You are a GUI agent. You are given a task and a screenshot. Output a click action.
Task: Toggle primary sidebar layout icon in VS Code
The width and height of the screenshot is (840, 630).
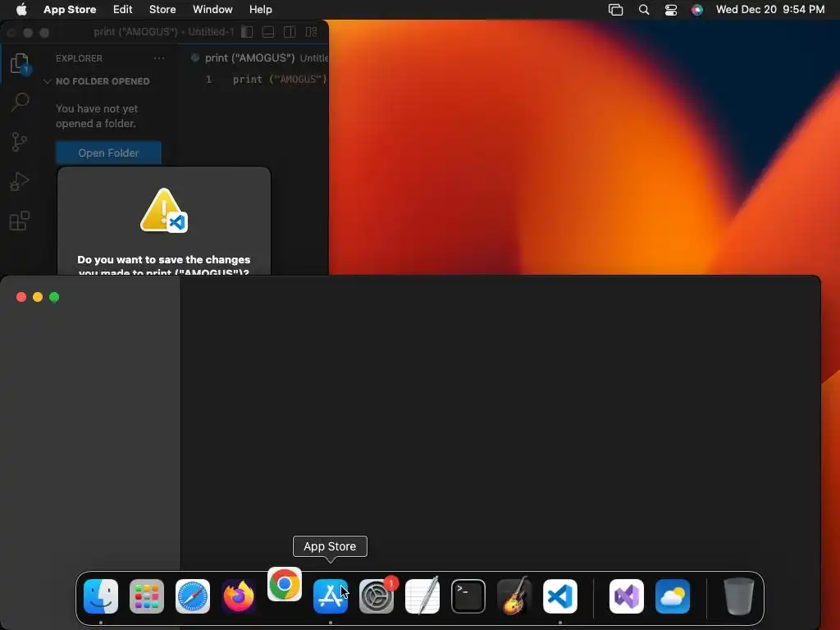point(247,32)
